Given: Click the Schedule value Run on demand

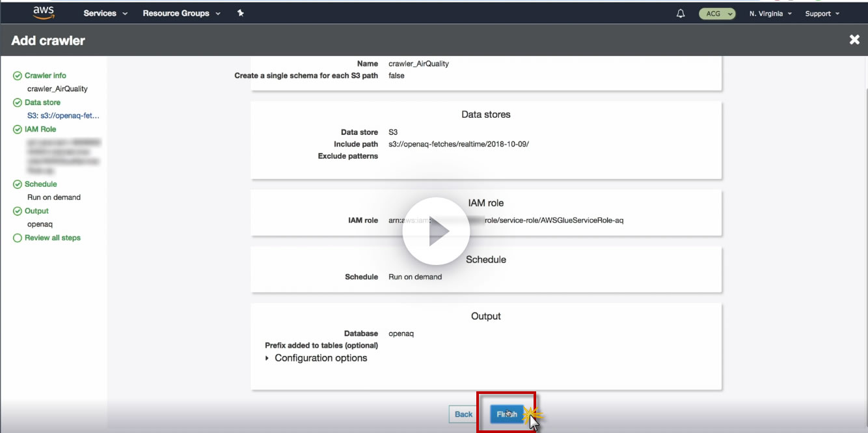Looking at the screenshot, I should coord(415,277).
